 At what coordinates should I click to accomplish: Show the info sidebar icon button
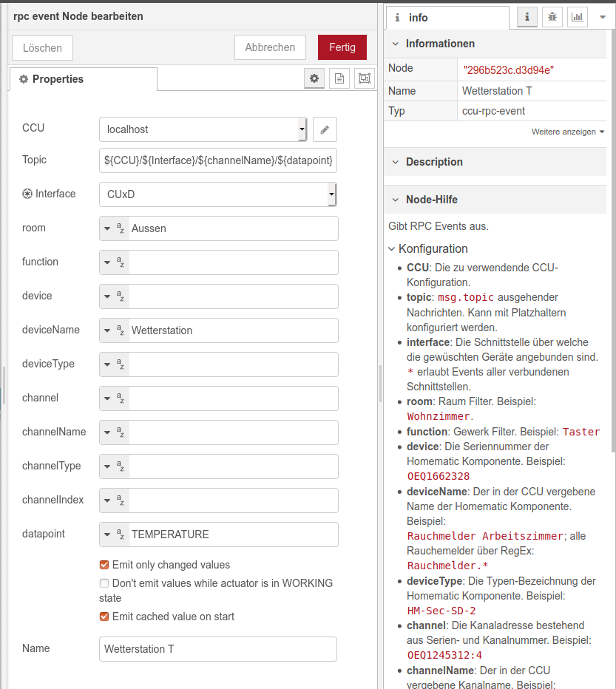(527, 17)
